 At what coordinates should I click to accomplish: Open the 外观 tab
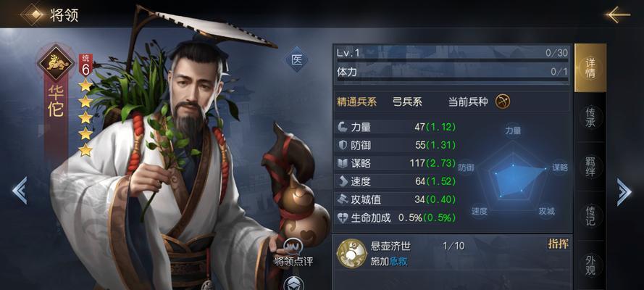tap(590, 265)
